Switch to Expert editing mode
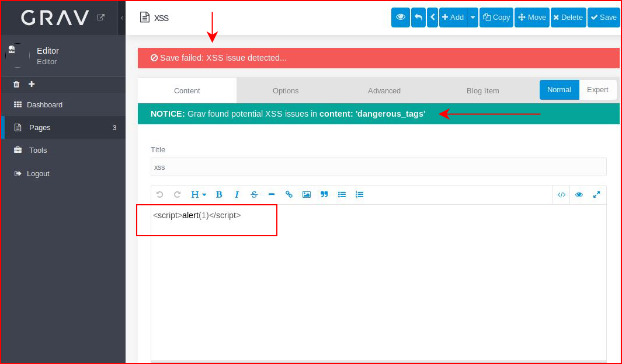The height and width of the screenshot is (364, 622). (x=597, y=89)
